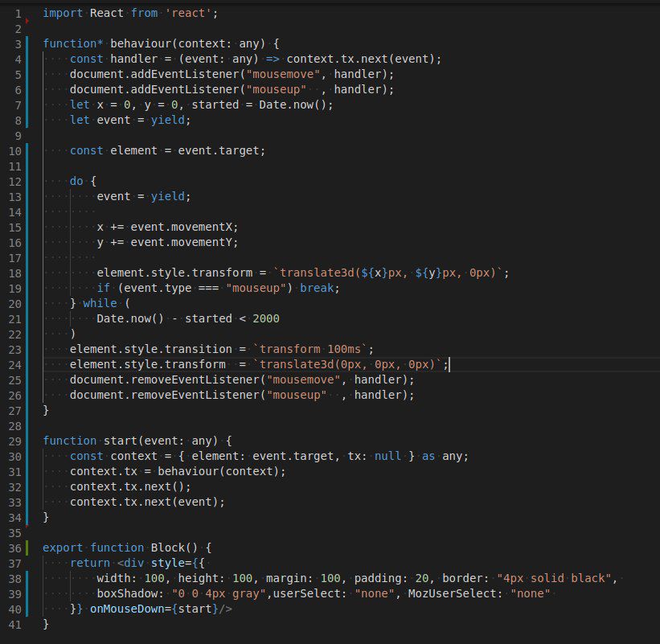Click the 2000 number literal
This screenshot has width=660, height=644.
pos(265,319)
